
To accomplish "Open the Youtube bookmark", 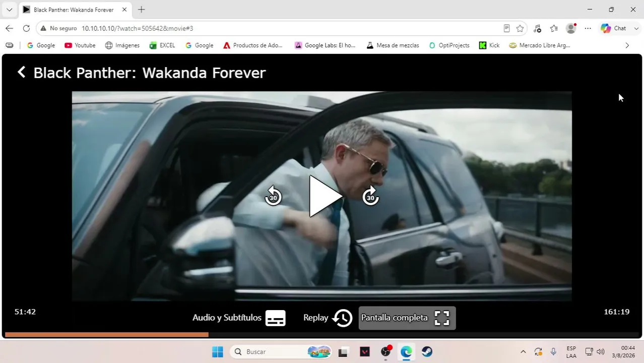I will pyautogui.click(x=80, y=45).
